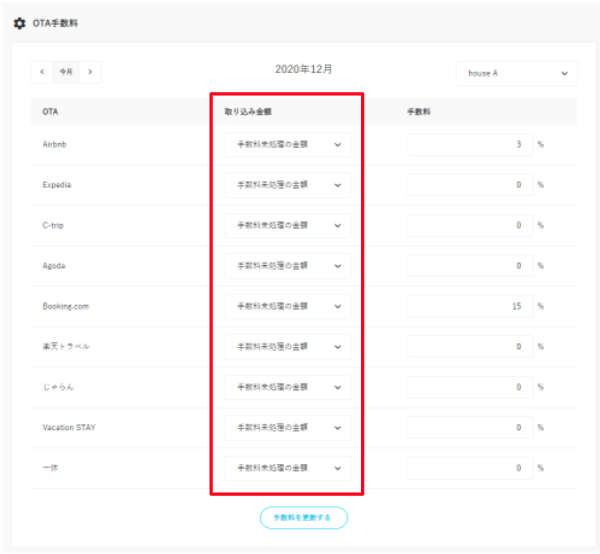Expand 一休 取り込み金額 dropdown

click(x=287, y=468)
